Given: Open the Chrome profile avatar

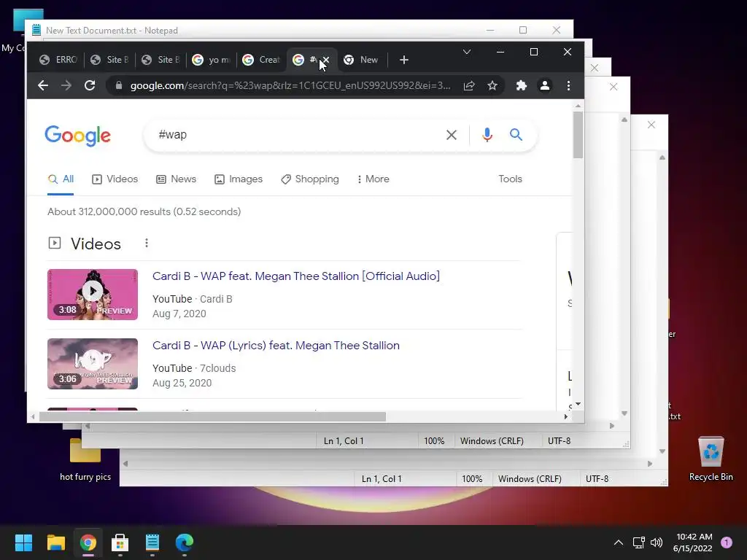Looking at the screenshot, I should 544,86.
